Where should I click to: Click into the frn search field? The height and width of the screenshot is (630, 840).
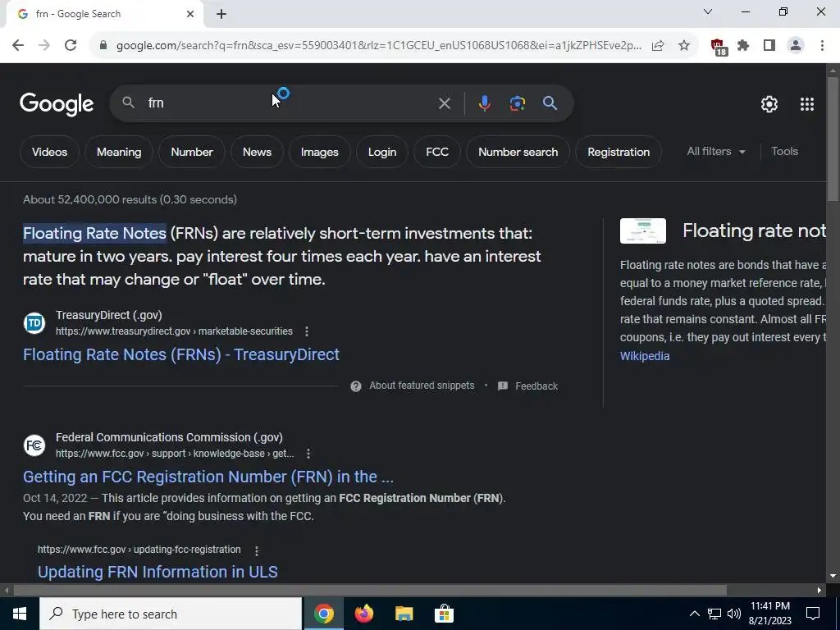pyautogui.click(x=290, y=103)
